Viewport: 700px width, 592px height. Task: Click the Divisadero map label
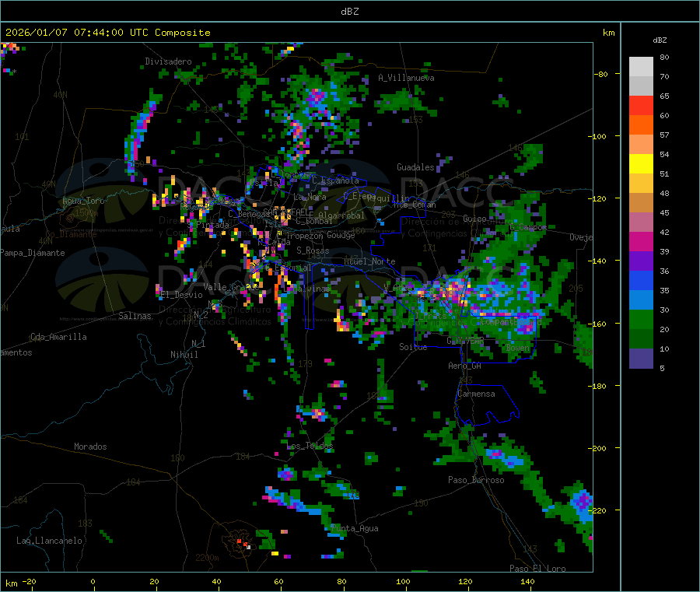tap(168, 61)
